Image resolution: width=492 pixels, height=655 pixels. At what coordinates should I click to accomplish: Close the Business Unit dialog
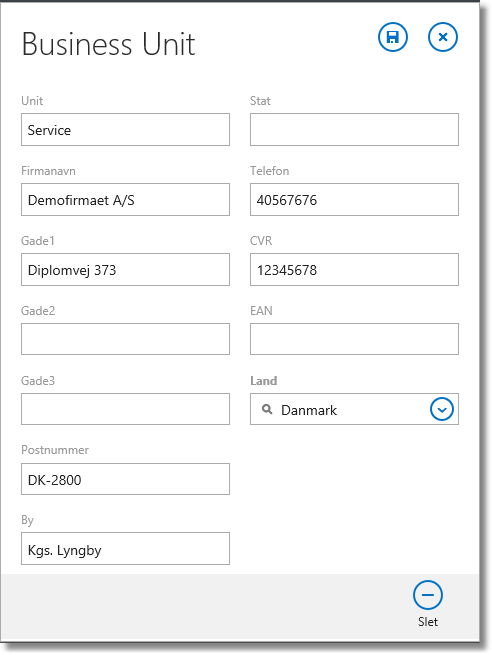443,37
